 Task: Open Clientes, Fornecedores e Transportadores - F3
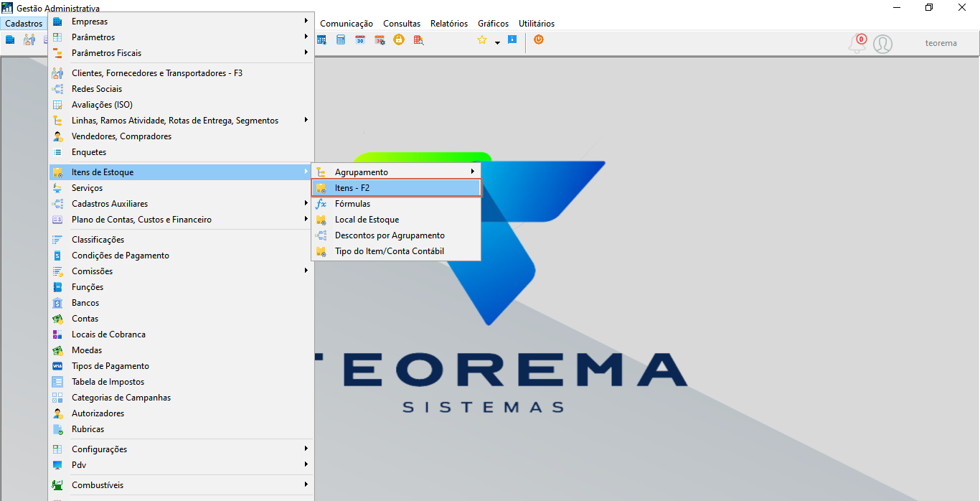click(x=181, y=73)
